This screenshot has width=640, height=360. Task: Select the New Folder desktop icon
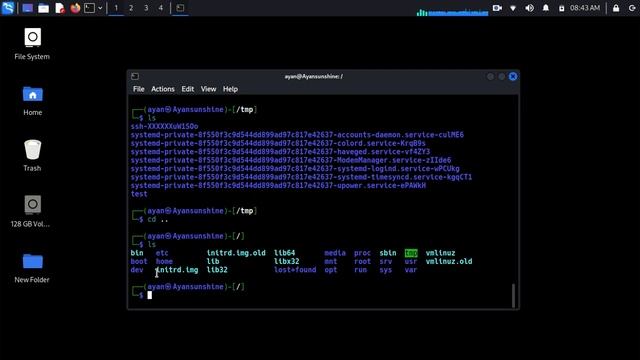(32, 267)
